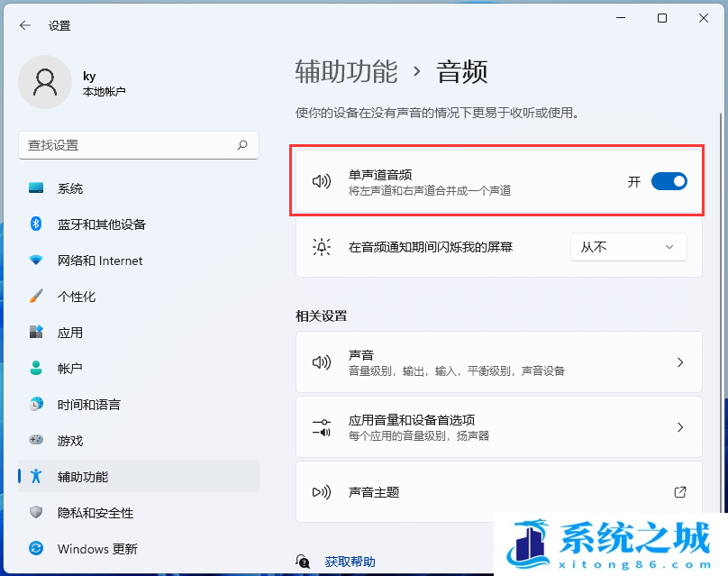Image resolution: width=728 pixels, height=576 pixels.
Task: Select 网络和 Internet in sidebar
Action: point(100,261)
